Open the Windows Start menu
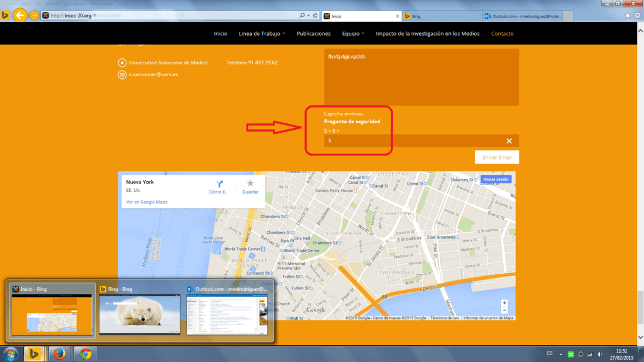 pos(11,354)
